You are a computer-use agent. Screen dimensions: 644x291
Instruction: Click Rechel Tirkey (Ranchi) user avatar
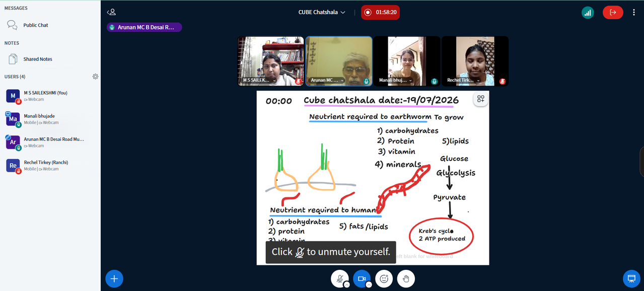pos(13,165)
